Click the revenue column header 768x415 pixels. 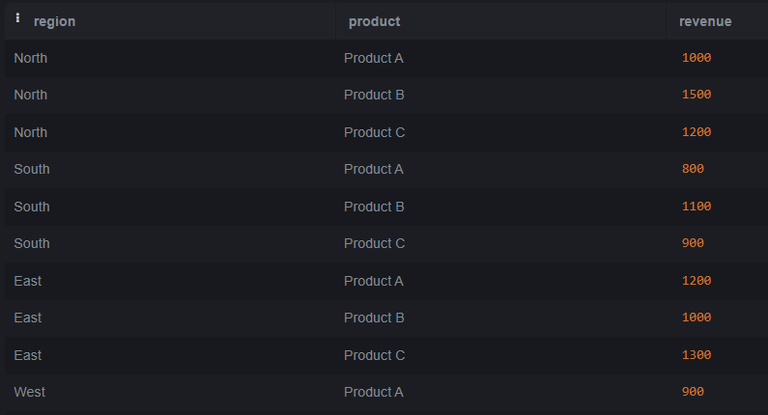pos(705,21)
